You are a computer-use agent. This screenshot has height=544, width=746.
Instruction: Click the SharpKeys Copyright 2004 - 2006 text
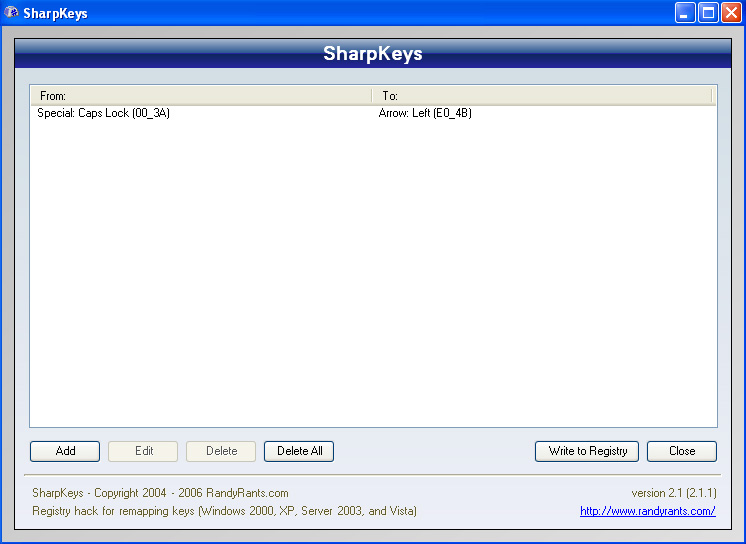160,493
